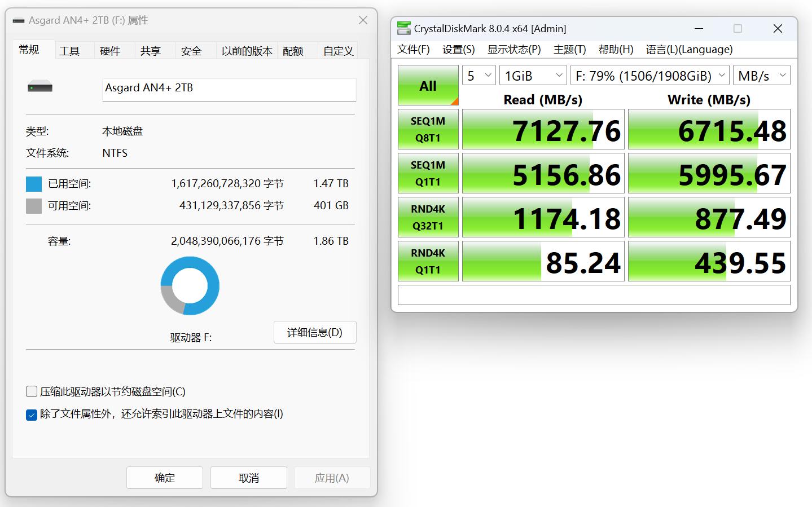Click the Asgard AN4+ 2TB name field
The image size is (812, 507).
tap(229, 90)
